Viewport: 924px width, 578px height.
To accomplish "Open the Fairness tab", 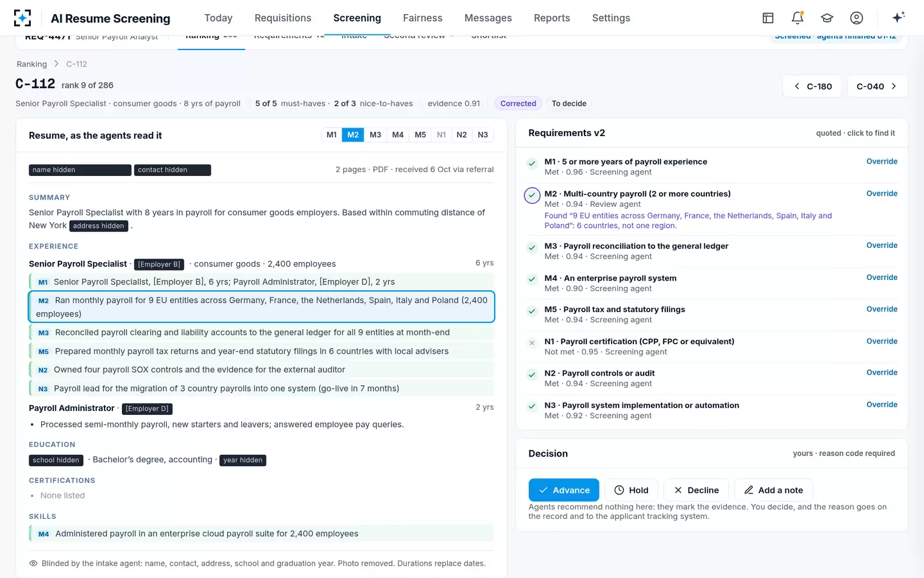I will (x=423, y=18).
